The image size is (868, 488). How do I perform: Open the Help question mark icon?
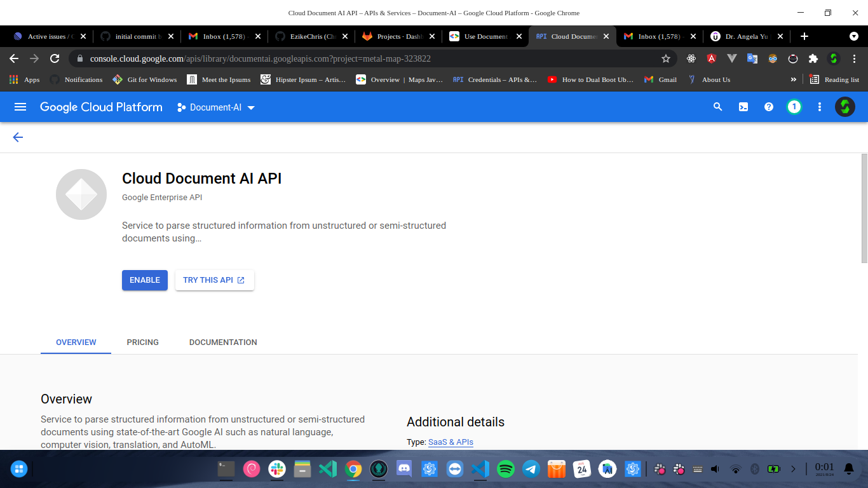(769, 107)
